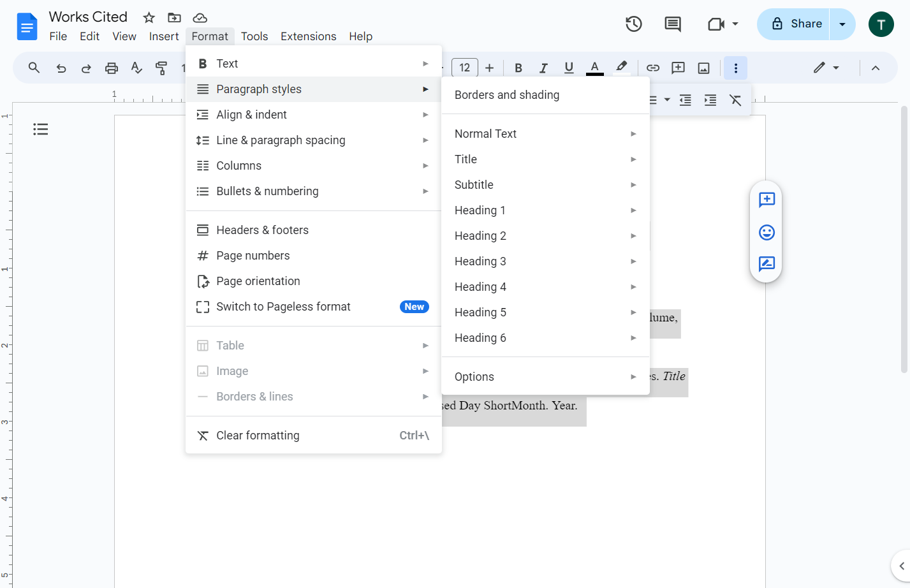Insert image from the toolbar
This screenshot has width=910, height=588.
point(704,68)
